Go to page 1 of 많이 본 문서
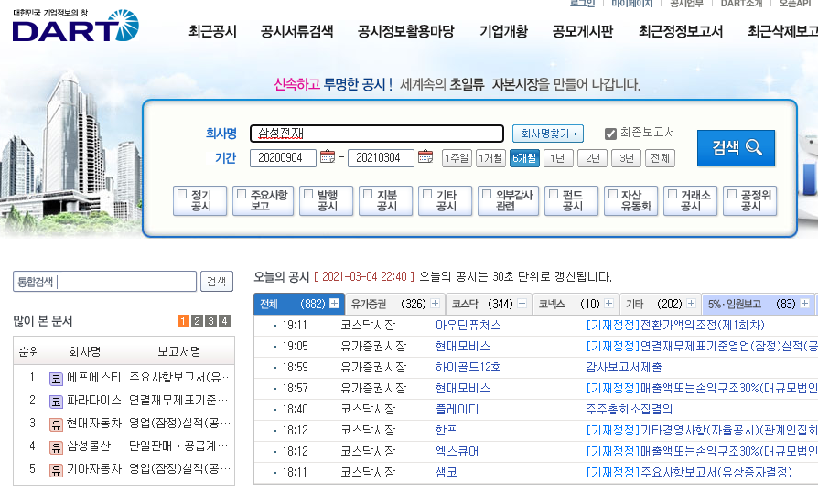Image resolution: width=818 pixels, height=504 pixels. pyautogui.click(x=183, y=321)
